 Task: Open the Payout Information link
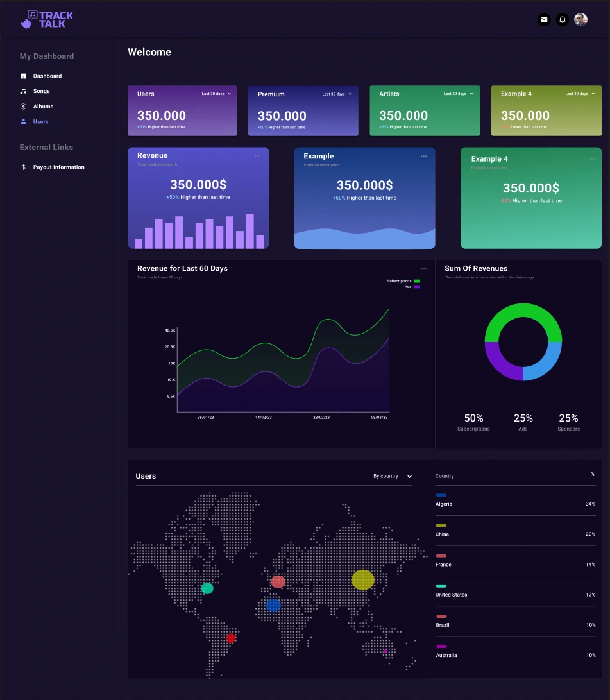58,167
